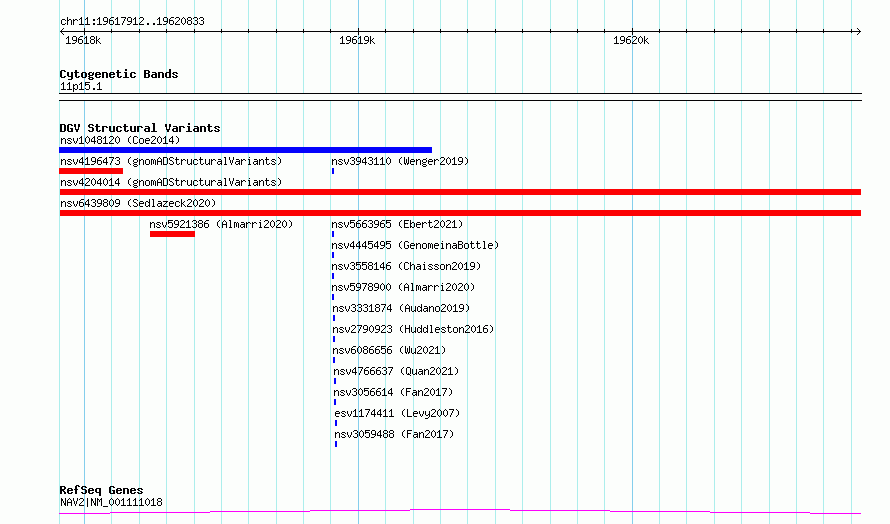Select the long red nsv4204014 bar
The height and width of the screenshot is (524, 890).
pyautogui.click(x=460, y=192)
